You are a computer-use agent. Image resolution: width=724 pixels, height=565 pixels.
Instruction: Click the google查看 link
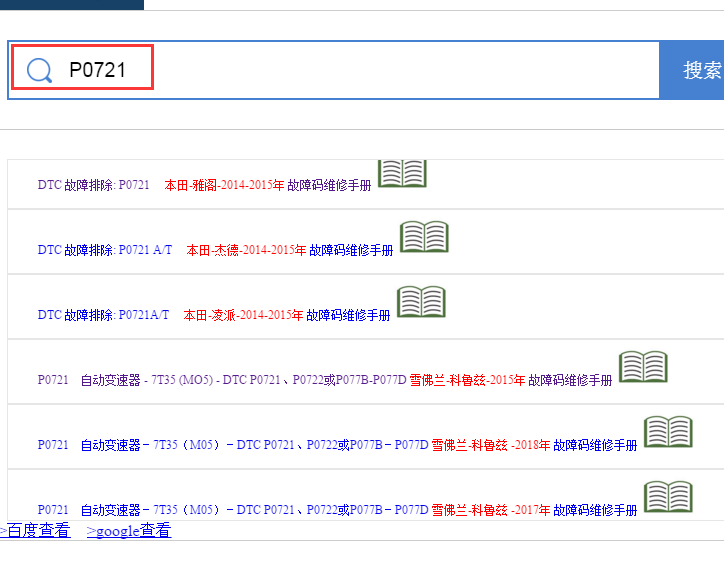(x=129, y=530)
